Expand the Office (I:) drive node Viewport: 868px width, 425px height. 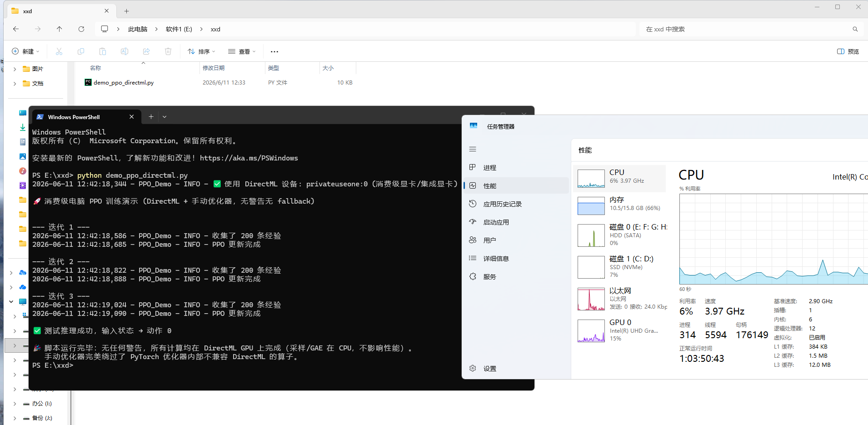(x=15, y=404)
